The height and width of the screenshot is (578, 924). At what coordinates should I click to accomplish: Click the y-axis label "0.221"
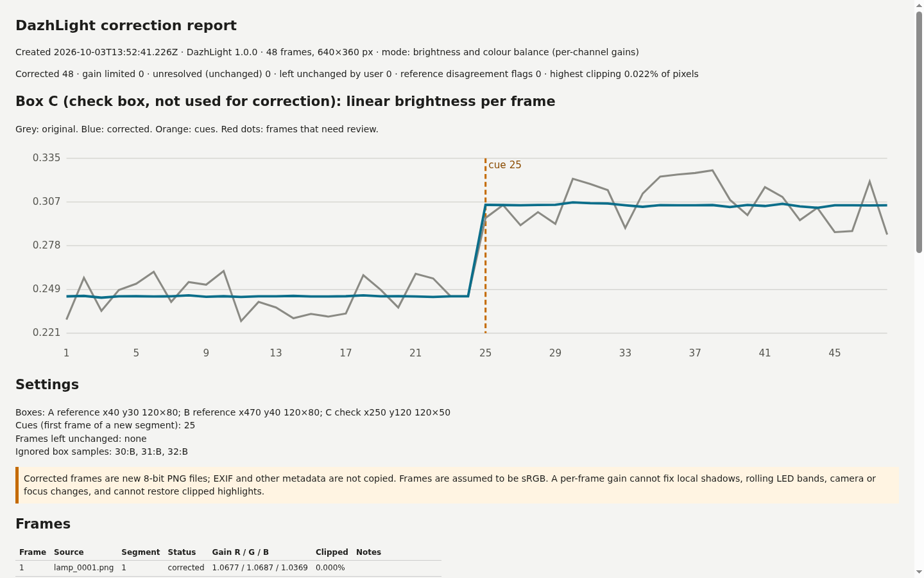pyautogui.click(x=47, y=333)
